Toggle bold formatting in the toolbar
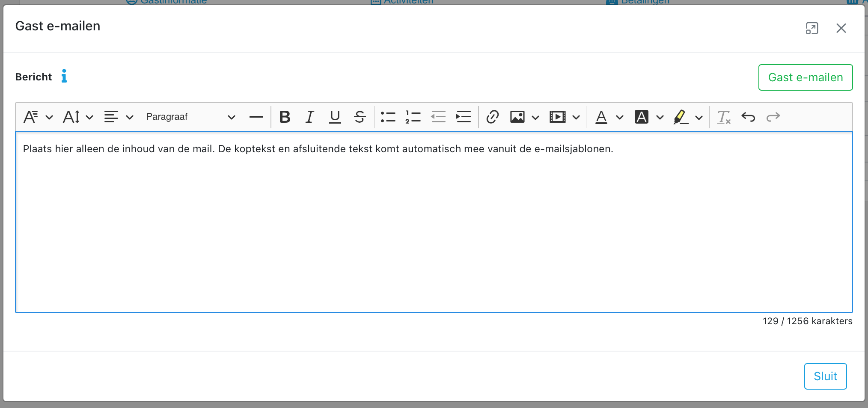This screenshot has height=408, width=868. (285, 117)
